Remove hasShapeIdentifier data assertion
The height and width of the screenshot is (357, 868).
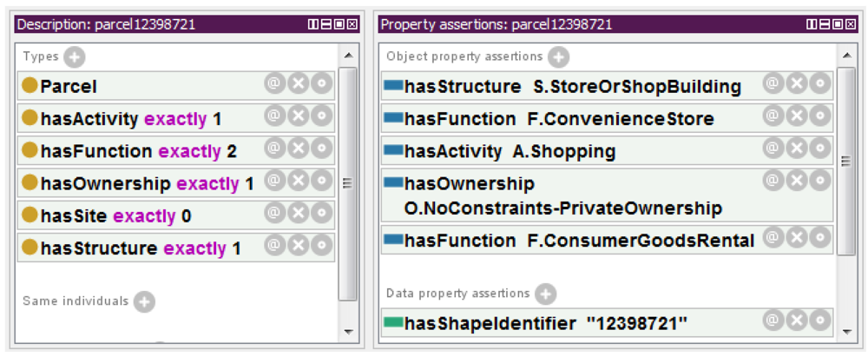797,320
